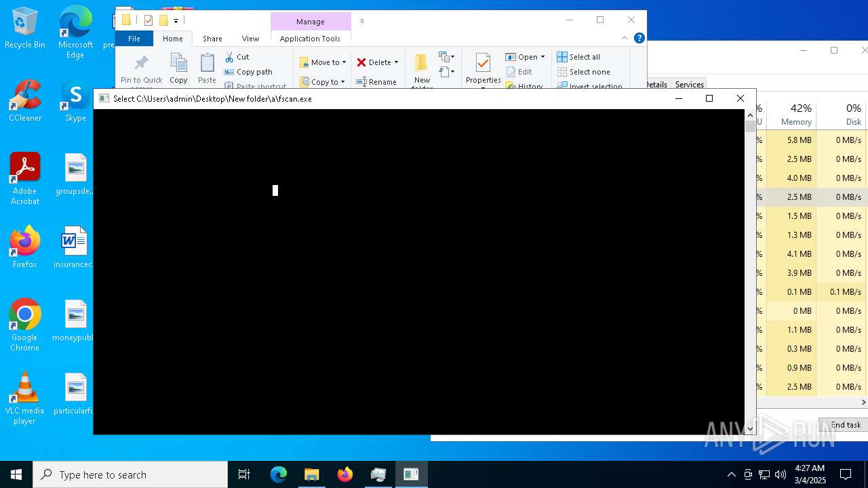Open the New item dropdown in ribbon
Screen dimensions: 868x488
[446, 57]
